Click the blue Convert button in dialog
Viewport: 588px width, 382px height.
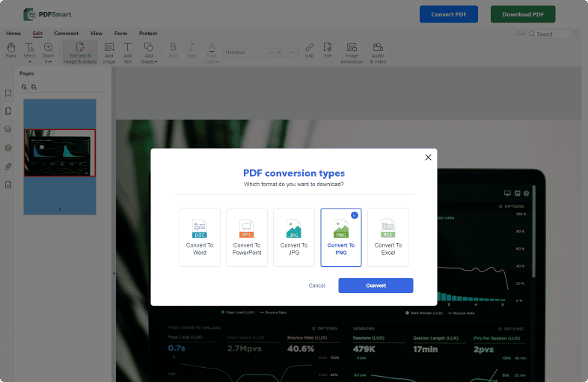(376, 286)
